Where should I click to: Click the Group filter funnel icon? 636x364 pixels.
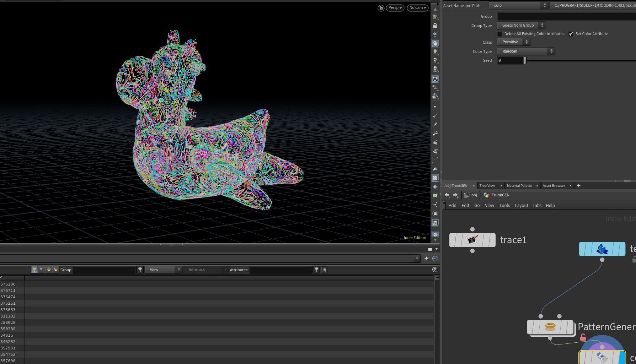pyautogui.click(x=140, y=270)
